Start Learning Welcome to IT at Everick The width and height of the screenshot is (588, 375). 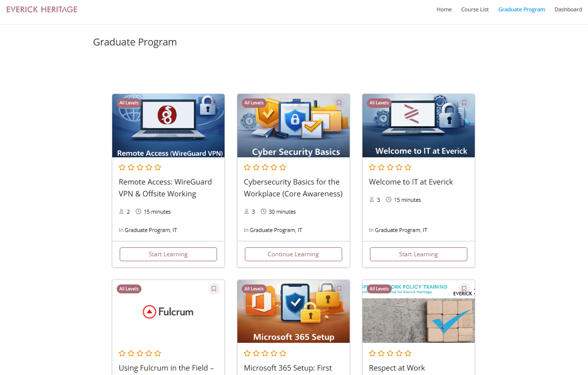point(418,254)
